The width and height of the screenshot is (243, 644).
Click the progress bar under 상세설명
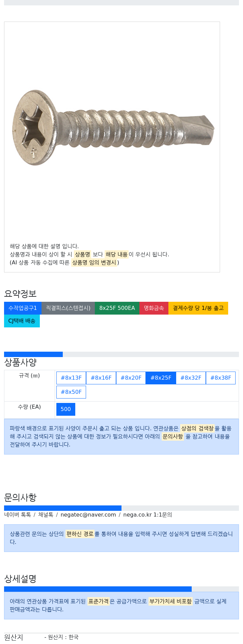pos(122,589)
